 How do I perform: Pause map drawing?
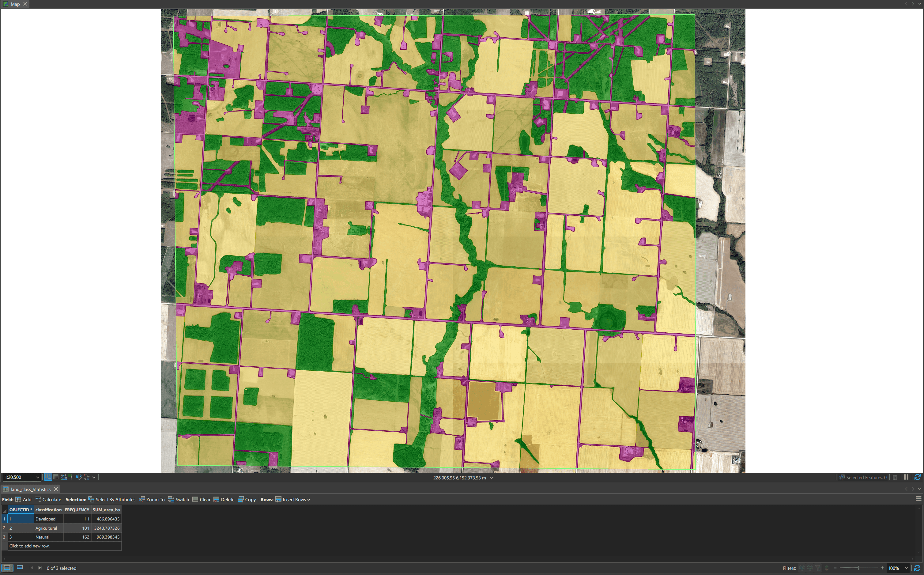click(x=906, y=477)
